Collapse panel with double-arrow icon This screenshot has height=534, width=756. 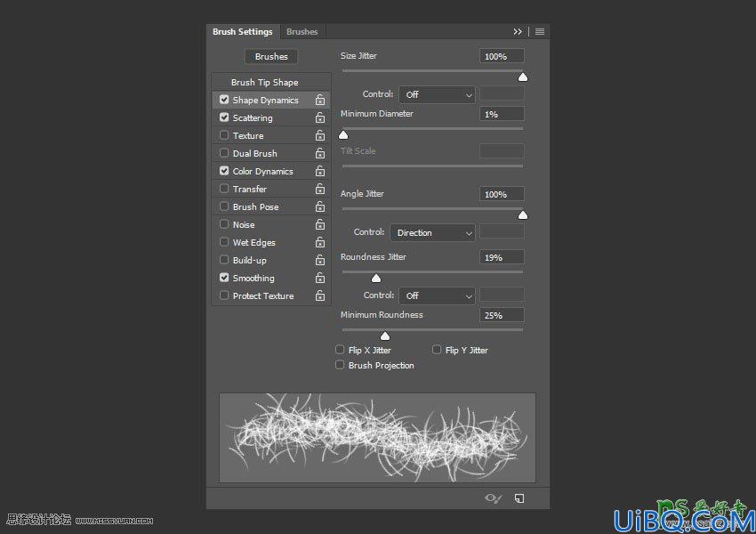(x=518, y=32)
